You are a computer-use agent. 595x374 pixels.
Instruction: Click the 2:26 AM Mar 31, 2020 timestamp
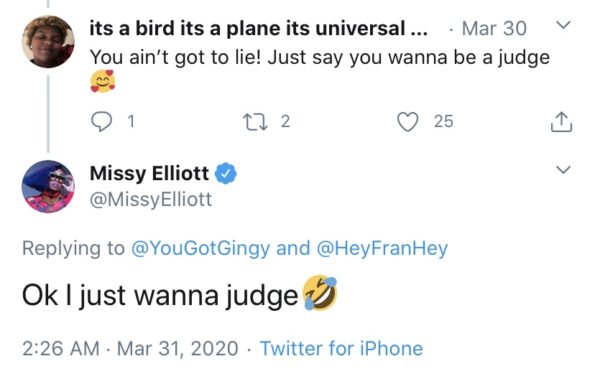pos(130,348)
